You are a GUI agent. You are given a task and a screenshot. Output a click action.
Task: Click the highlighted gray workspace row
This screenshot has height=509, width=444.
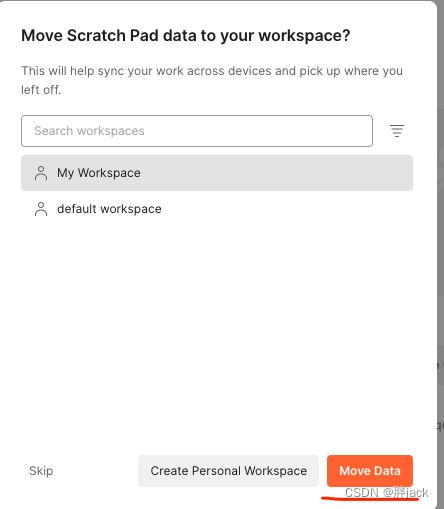pos(217,173)
